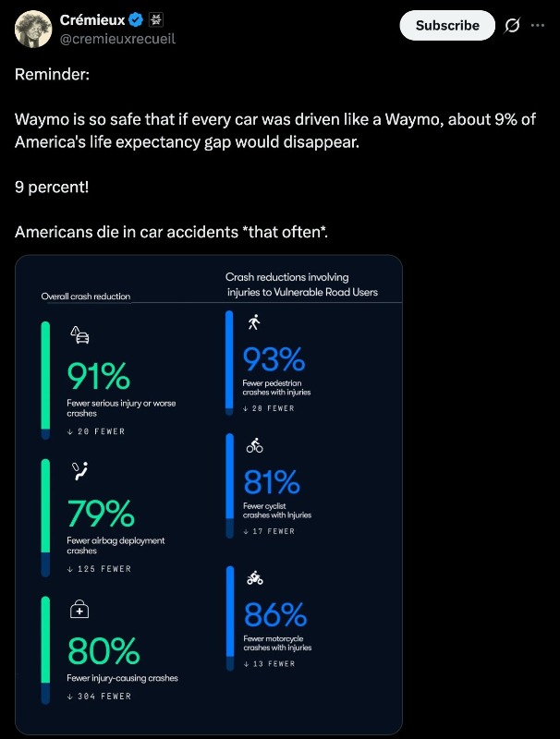Click the "Overall crash reduction" heading
The height and width of the screenshot is (739, 560).
86,297
